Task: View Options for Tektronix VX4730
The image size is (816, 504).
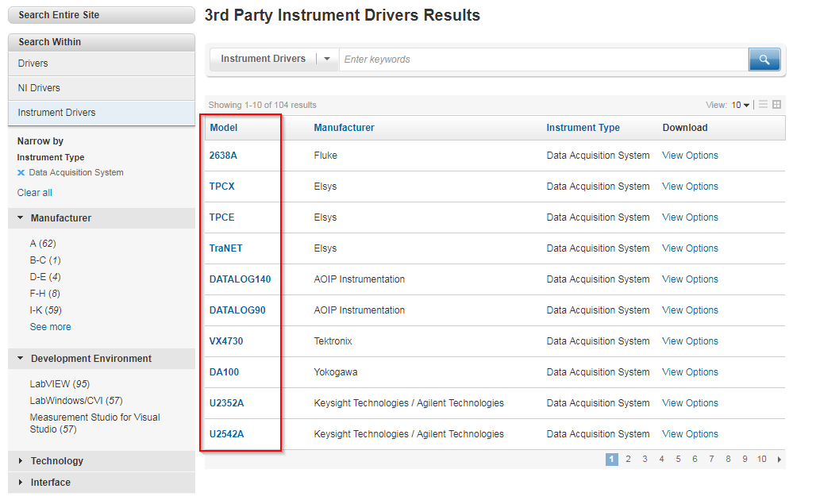Action: (x=690, y=341)
